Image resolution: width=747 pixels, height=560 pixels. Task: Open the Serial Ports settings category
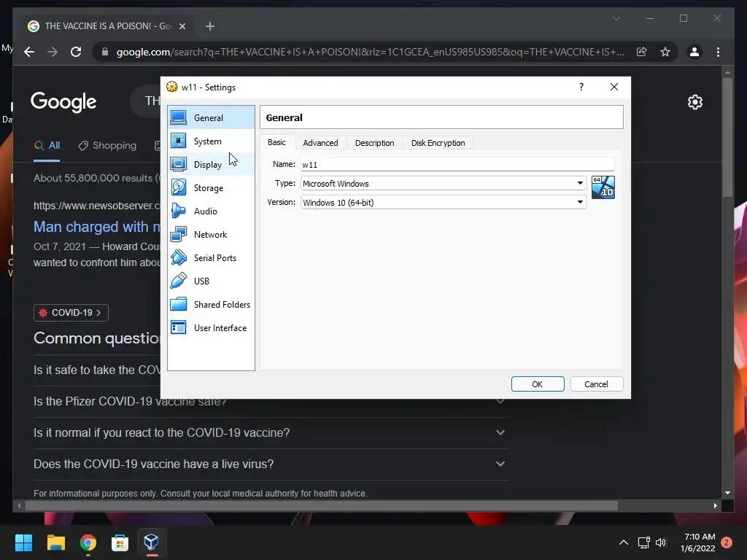point(211,258)
